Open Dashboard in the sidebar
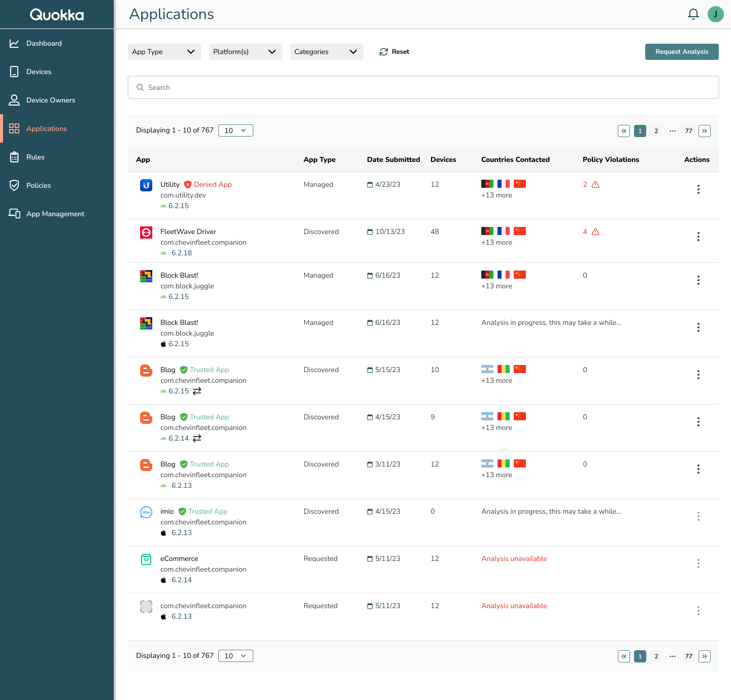 point(57,43)
